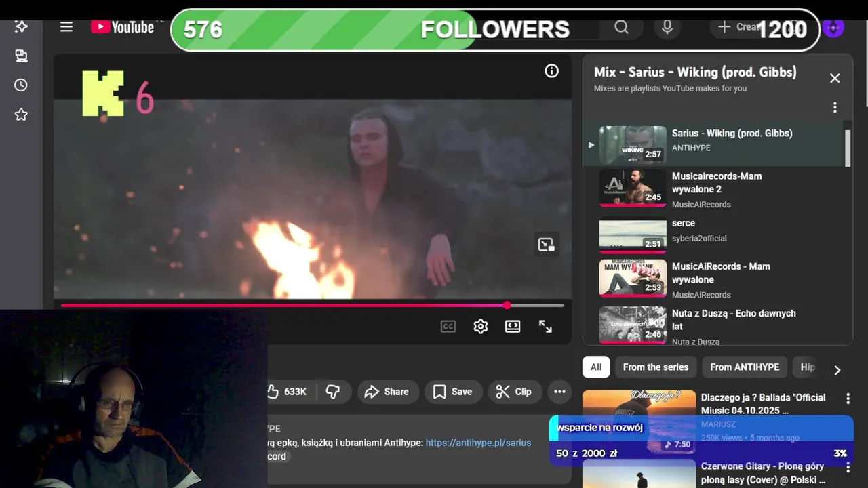The image size is (868, 488).
Task: Enter full screen mode
Action: click(545, 327)
